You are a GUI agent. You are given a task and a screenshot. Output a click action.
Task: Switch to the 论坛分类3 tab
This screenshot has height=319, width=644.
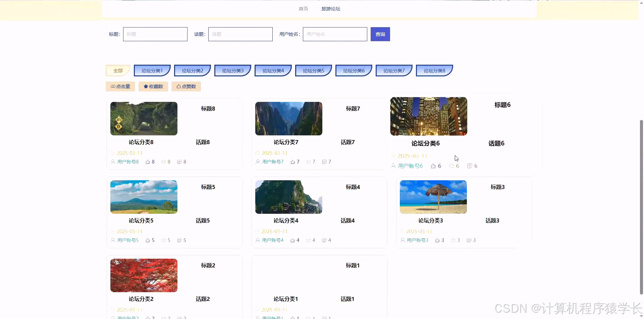click(232, 70)
